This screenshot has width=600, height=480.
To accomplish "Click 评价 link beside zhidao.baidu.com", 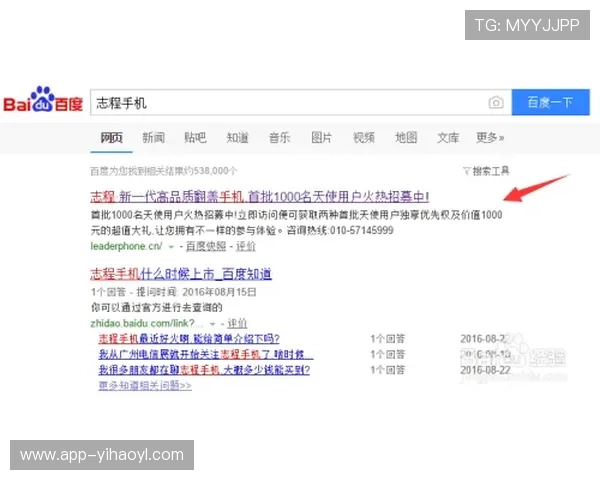I will click(x=237, y=324).
